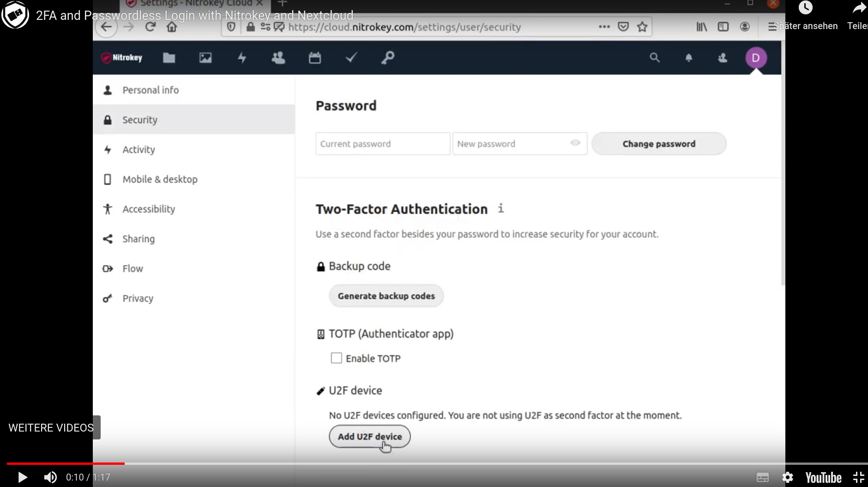868x487 pixels.
Task: Enable the TOTP checkbox
Action: click(x=336, y=358)
